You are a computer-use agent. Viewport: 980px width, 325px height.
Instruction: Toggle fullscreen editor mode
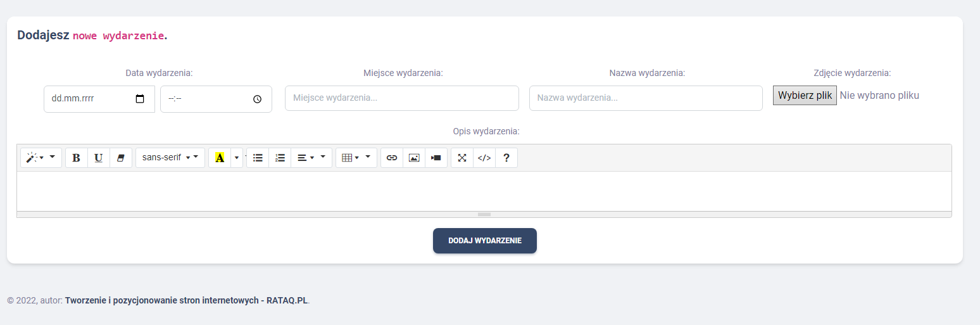462,158
